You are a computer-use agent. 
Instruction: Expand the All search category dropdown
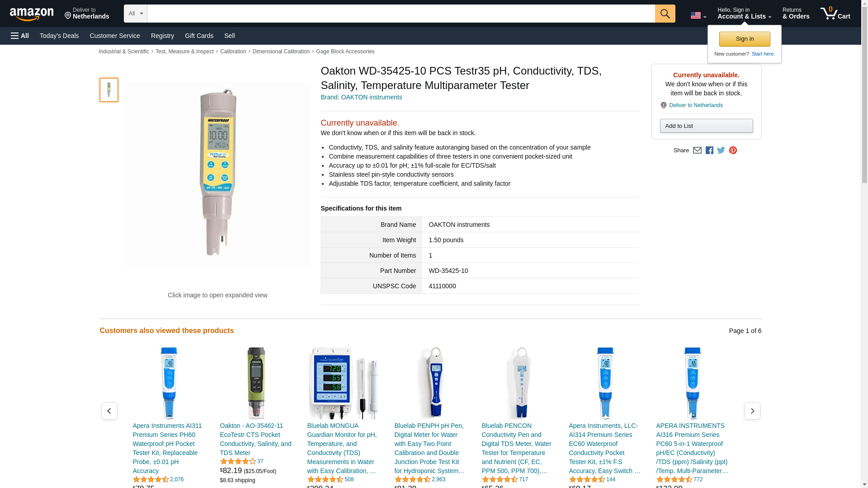point(136,14)
